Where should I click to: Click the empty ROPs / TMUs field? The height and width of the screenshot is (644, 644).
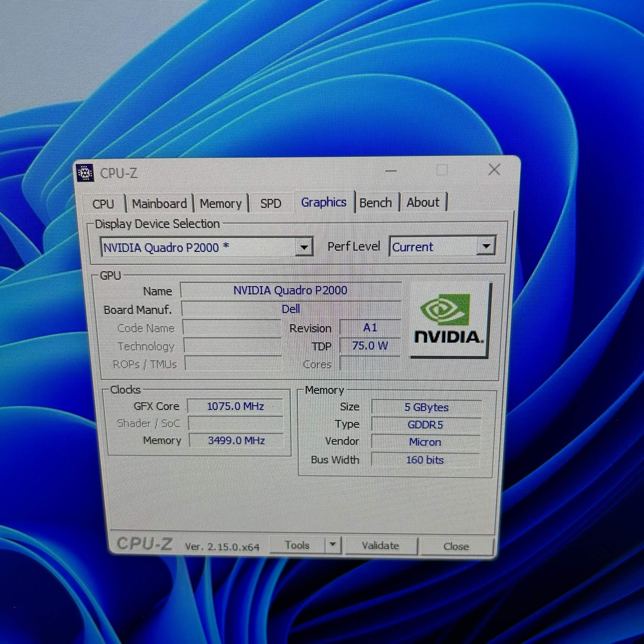(233, 364)
